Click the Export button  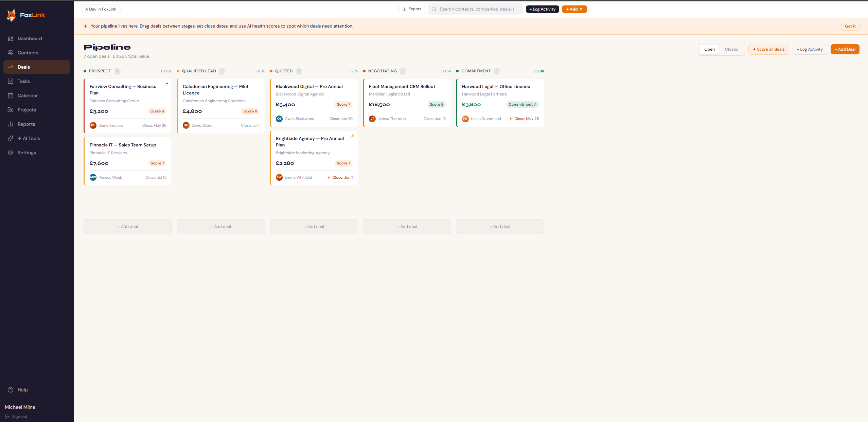click(412, 9)
